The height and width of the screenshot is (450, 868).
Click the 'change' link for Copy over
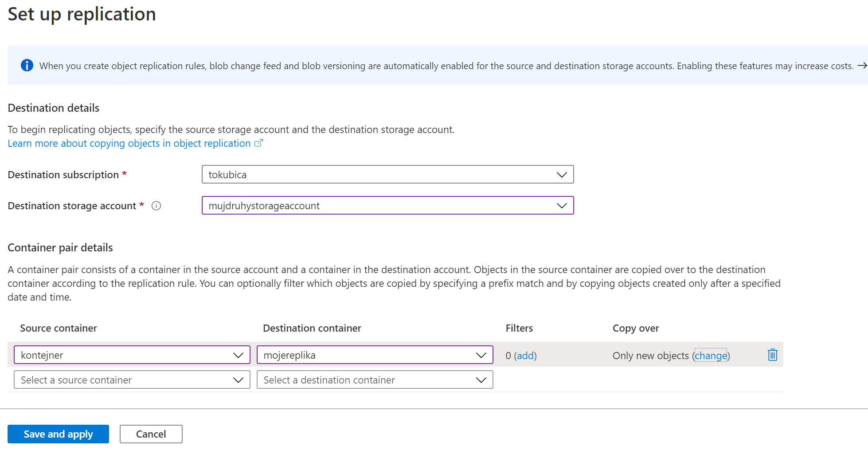711,356
